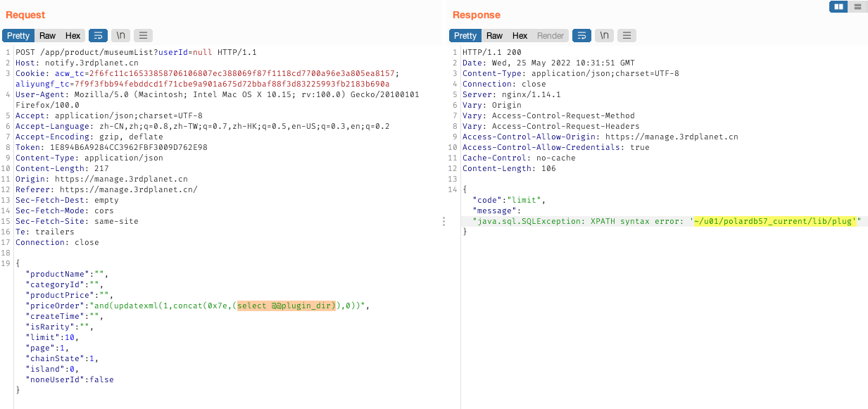Click the HTTP/1.1 200 status line

tap(492, 53)
